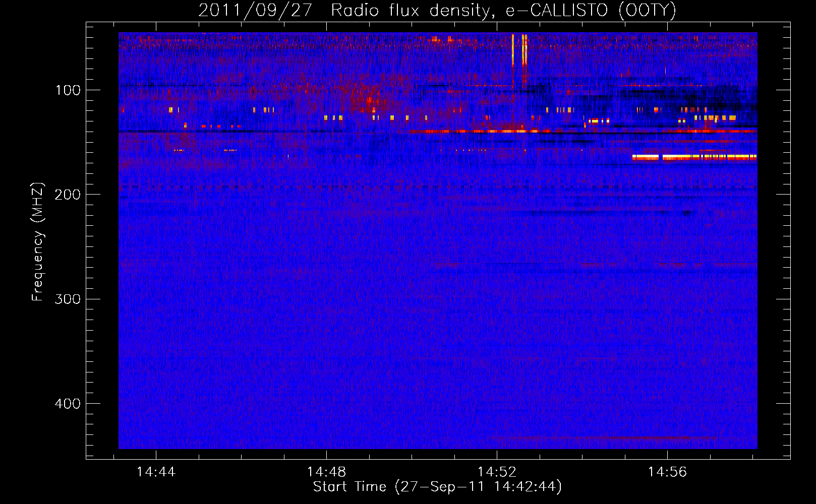This screenshot has height=504, width=816.
Task: Click the 14:44 time tick label
Action: [156, 472]
